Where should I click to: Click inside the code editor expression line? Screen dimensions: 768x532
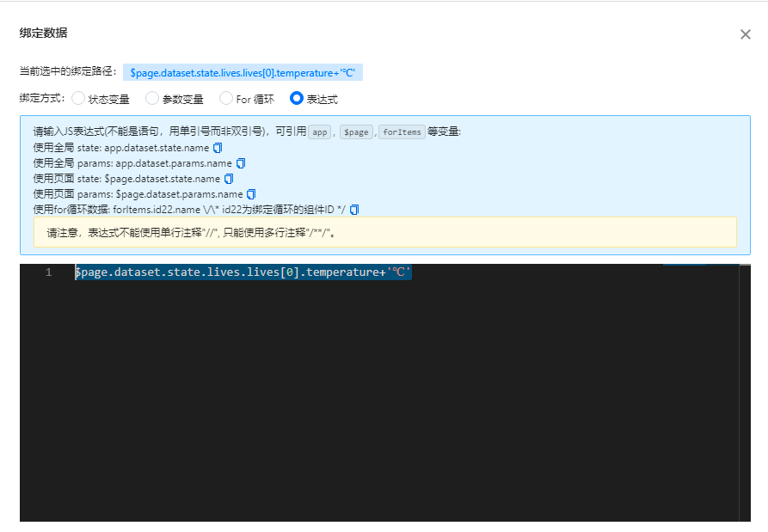(243, 272)
